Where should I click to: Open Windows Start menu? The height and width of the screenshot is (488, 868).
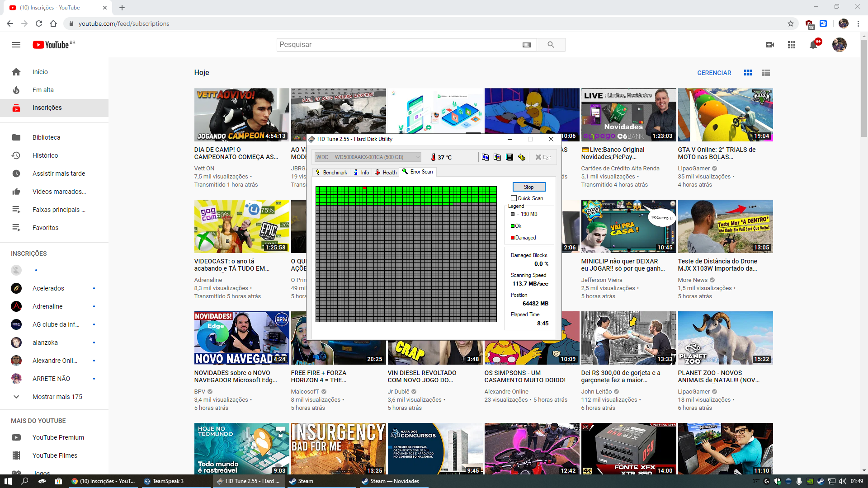pos(8,481)
